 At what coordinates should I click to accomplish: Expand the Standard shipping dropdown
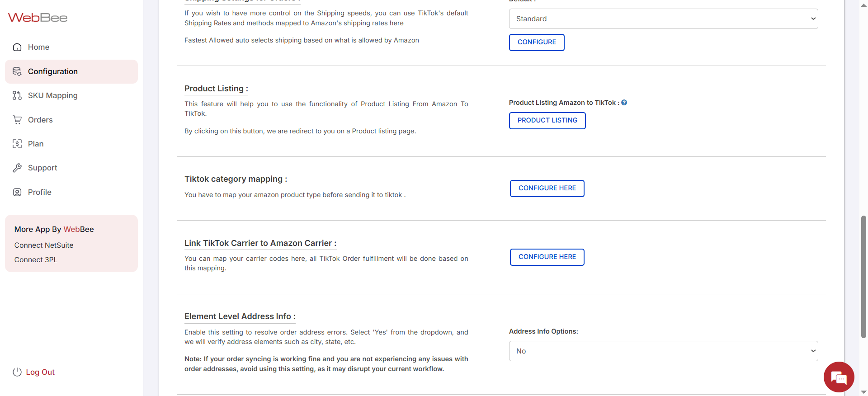pos(663,19)
